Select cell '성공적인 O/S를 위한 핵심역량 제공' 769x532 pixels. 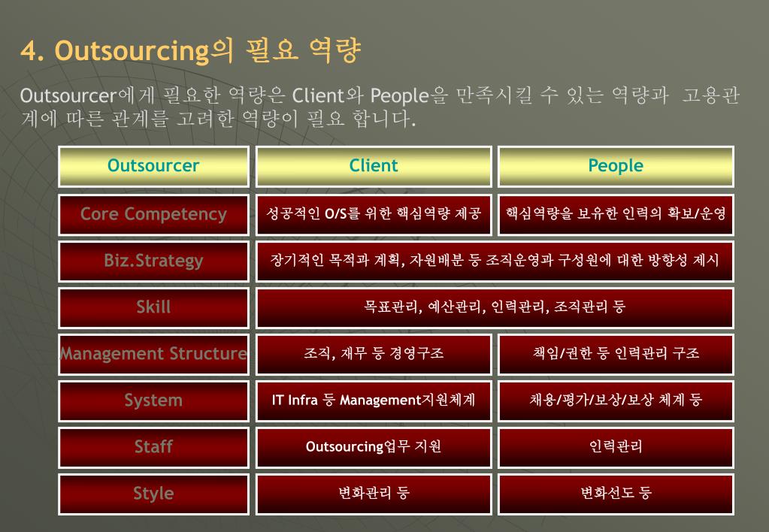coord(374,215)
